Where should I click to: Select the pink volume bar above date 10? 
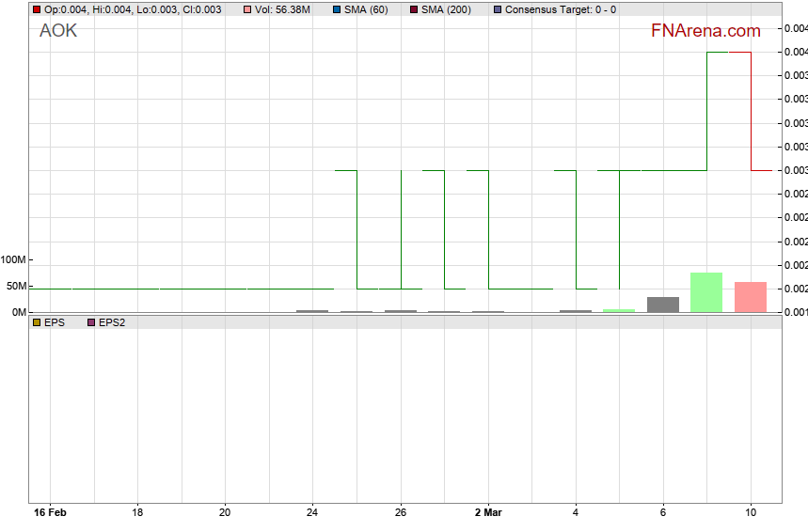tap(751, 297)
